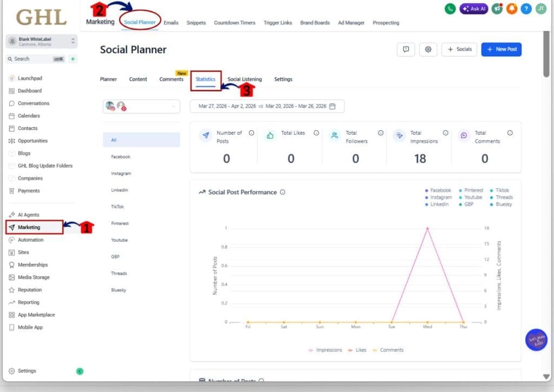Open the social accounts selector dropdown
The image size is (554, 392).
142,106
